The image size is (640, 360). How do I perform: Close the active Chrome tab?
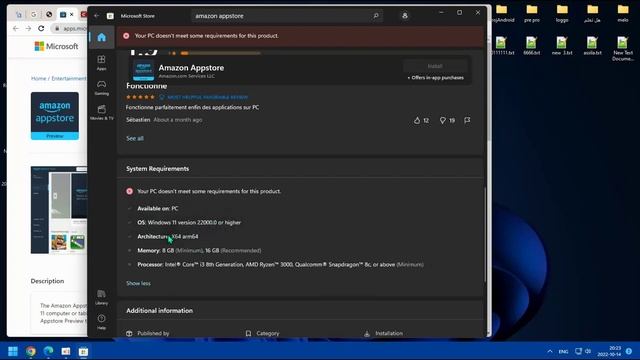[x=71, y=14]
